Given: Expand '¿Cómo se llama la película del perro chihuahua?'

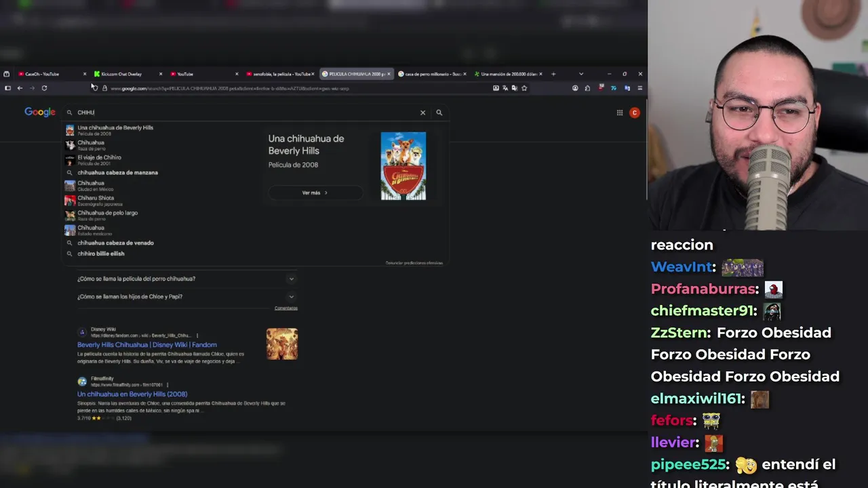Looking at the screenshot, I should 186,279.
